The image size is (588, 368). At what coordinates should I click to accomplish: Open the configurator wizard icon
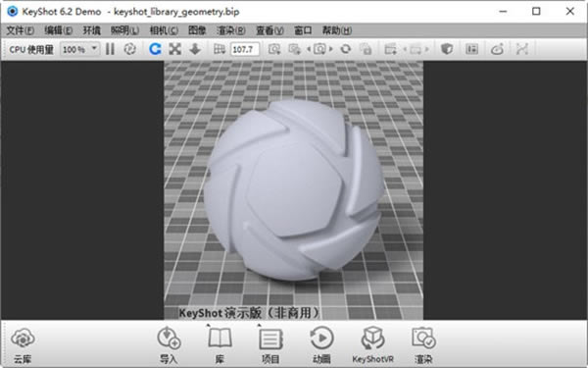[x=471, y=49]
